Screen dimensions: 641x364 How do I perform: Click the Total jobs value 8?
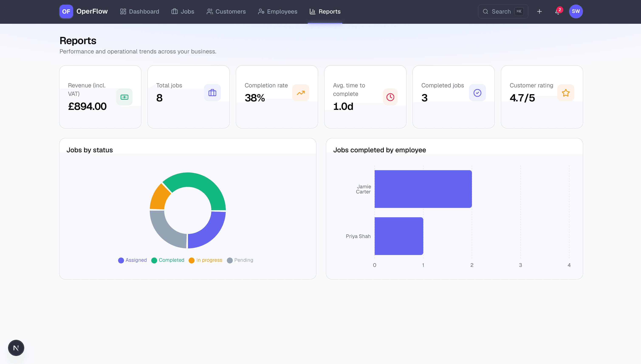(160, 98)
